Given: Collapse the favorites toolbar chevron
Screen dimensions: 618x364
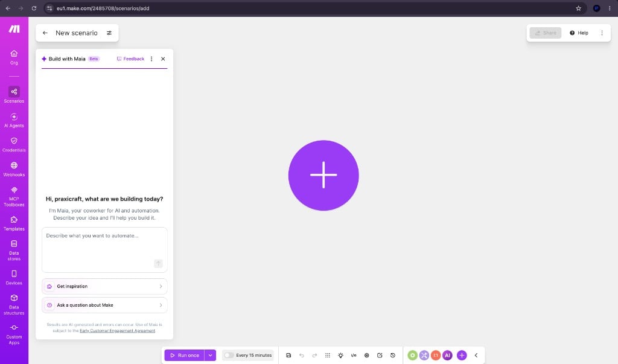Looking at the screenshot, I should (476, 355).
